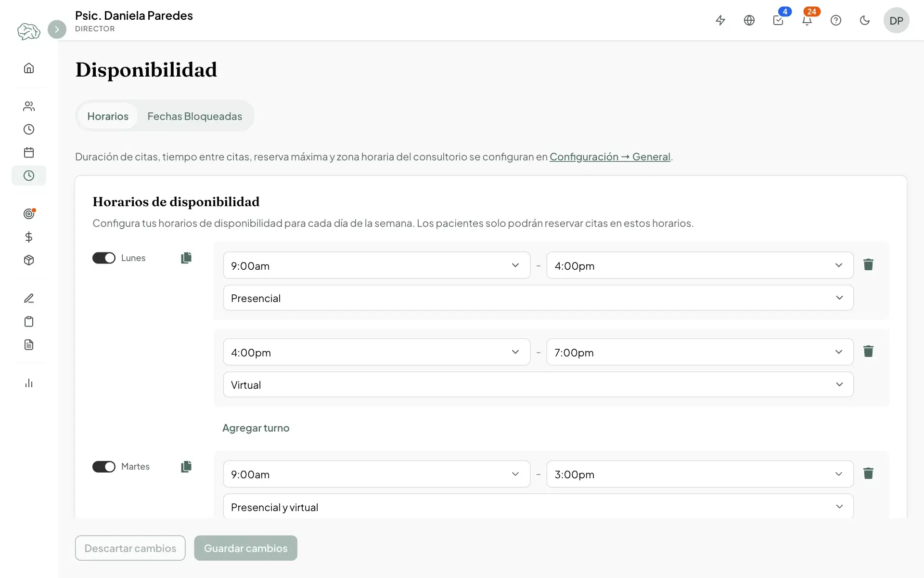The image size is (924, 578).
Task: Open the patients people icon in sidebar
Action: 29,106
